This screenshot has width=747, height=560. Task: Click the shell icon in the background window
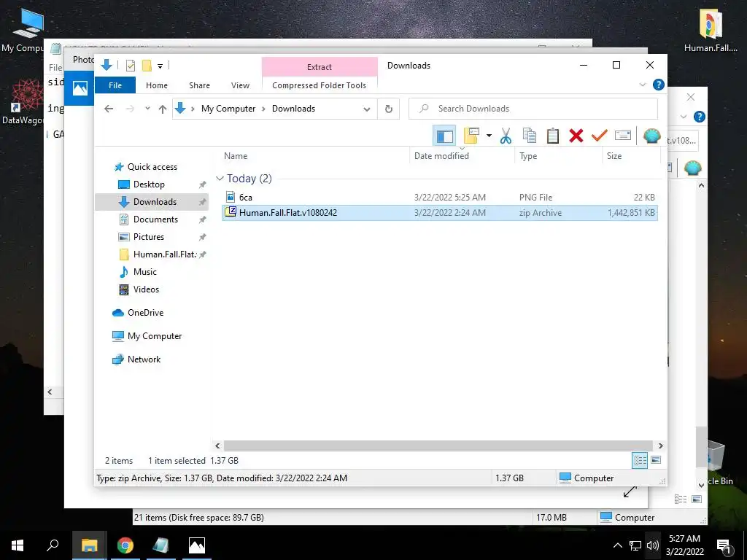[x=692, y=168]
